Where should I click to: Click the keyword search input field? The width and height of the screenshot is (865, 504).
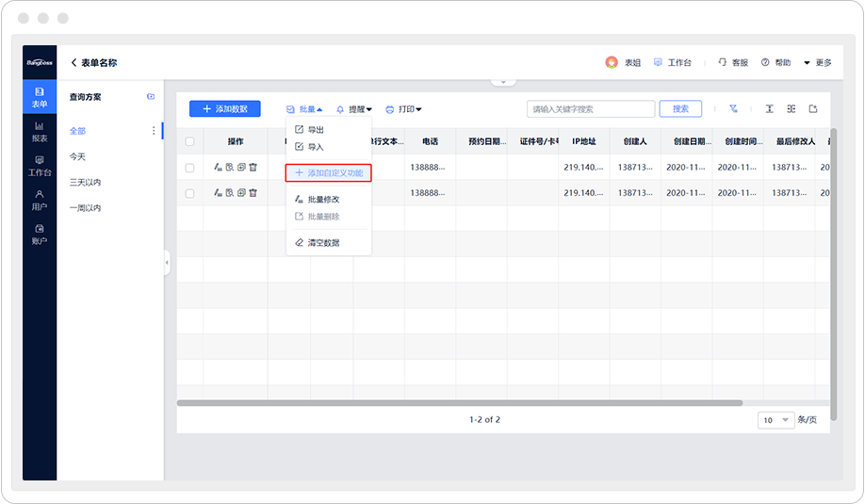[x=590, y=109]
